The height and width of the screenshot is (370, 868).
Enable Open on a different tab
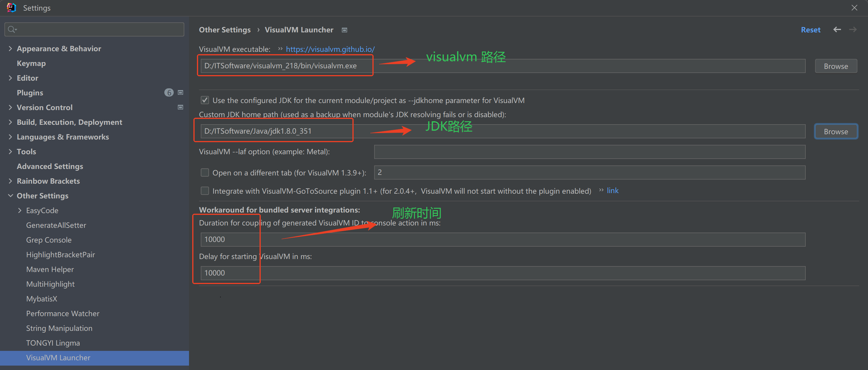point(205,172)
